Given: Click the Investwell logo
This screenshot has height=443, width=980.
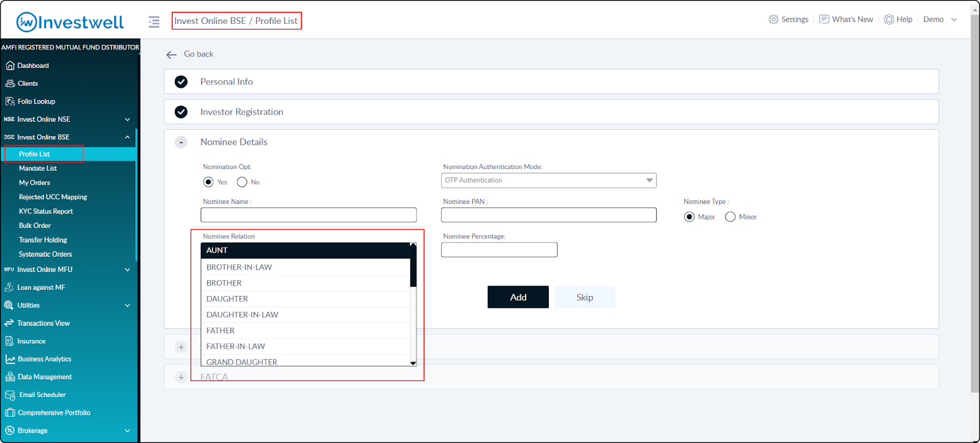Looking at the screenshot, I should coord(70,22).
